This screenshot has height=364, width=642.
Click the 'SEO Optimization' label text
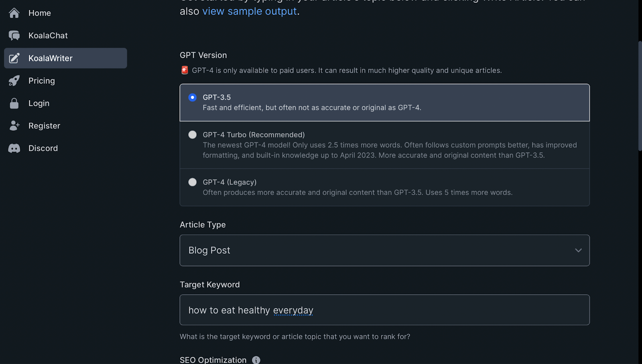pyautogui.click(x=213, y=360)
